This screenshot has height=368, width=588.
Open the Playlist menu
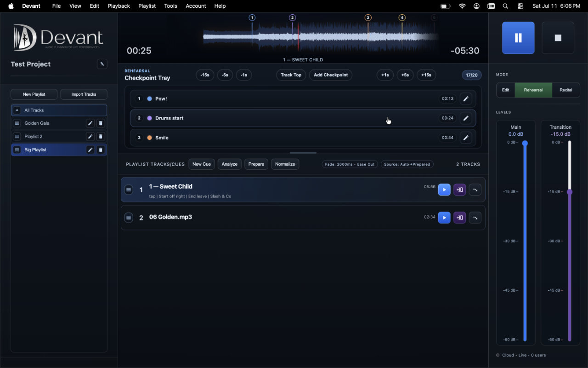click(147, 6)
